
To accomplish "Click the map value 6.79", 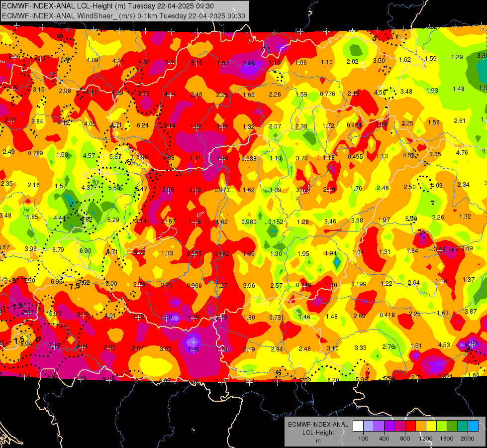I will (x=58, y=250).
